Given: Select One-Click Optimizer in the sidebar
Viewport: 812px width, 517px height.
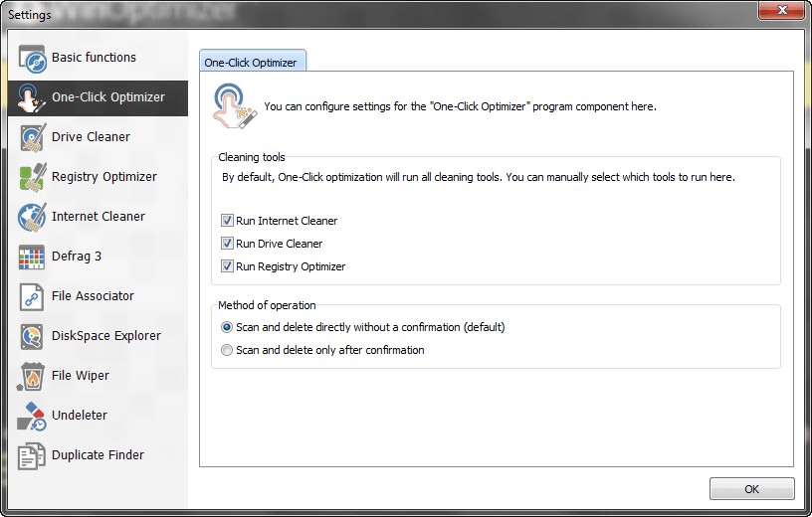Looking at the screenshot, I should coord(98,97).
